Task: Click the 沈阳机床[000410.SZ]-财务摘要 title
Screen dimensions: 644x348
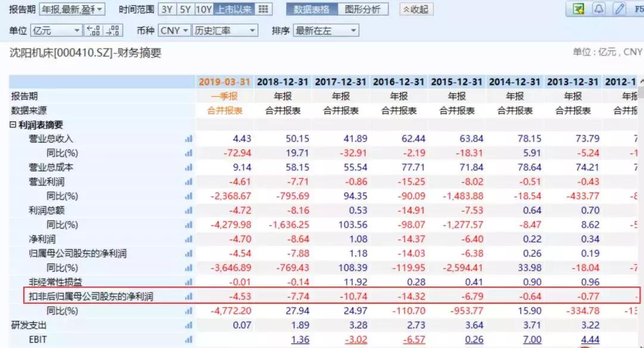Action: (85, 53)
